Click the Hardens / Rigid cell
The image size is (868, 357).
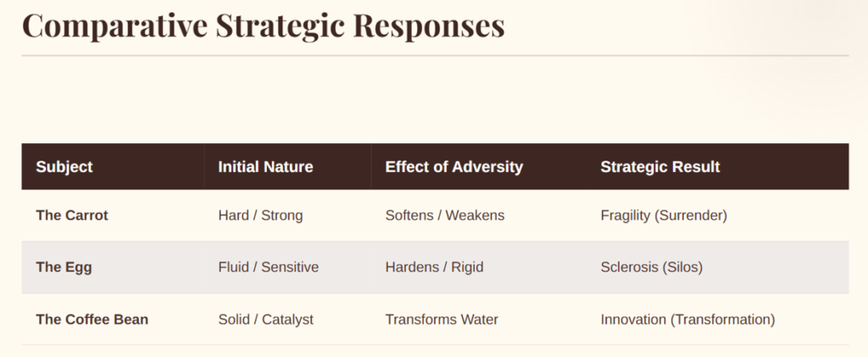point(435,267)
